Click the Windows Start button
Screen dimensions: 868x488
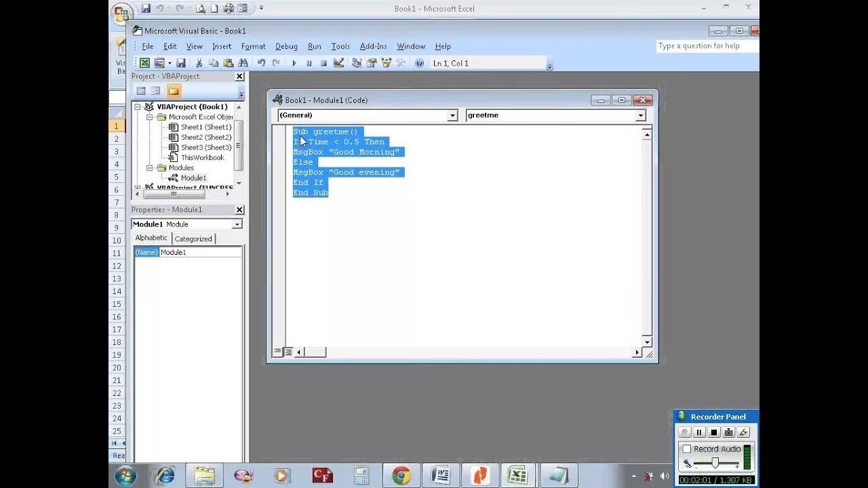pos(126,476)
